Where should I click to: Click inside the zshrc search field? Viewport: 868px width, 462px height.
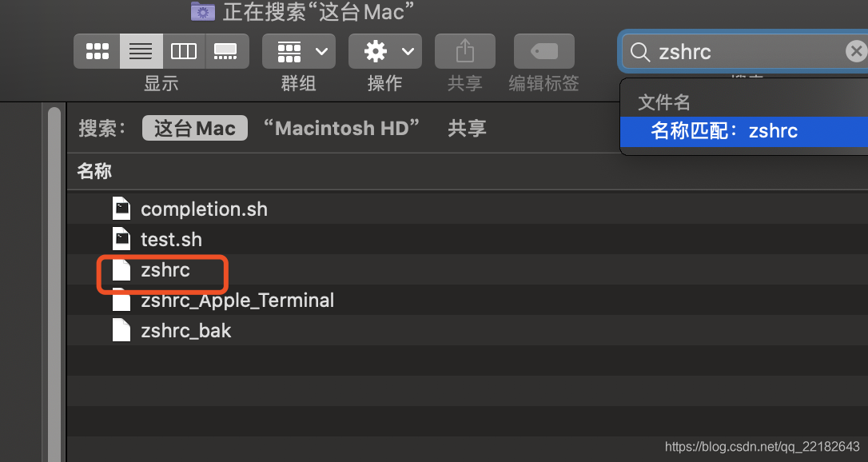(x=745, y=52)
